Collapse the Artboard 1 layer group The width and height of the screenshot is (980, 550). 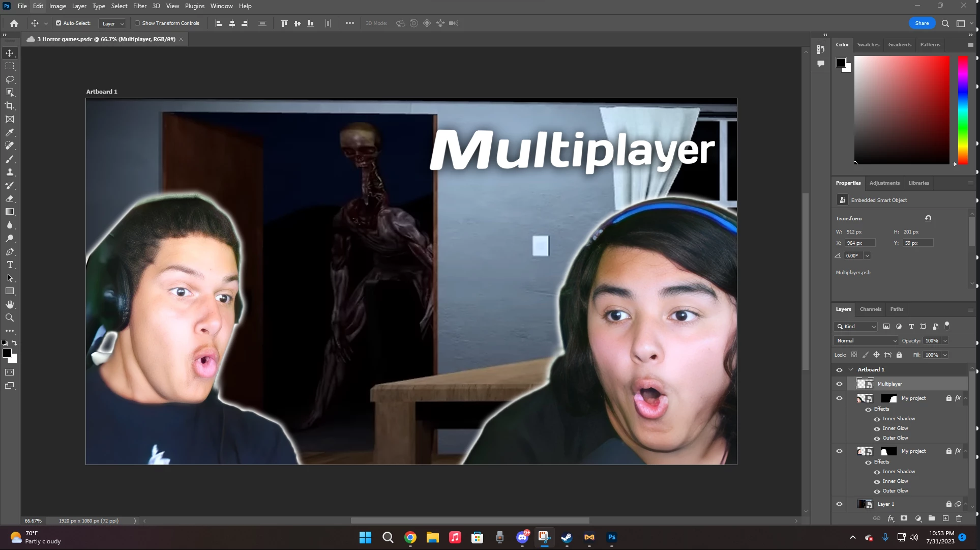coord(851,370)
